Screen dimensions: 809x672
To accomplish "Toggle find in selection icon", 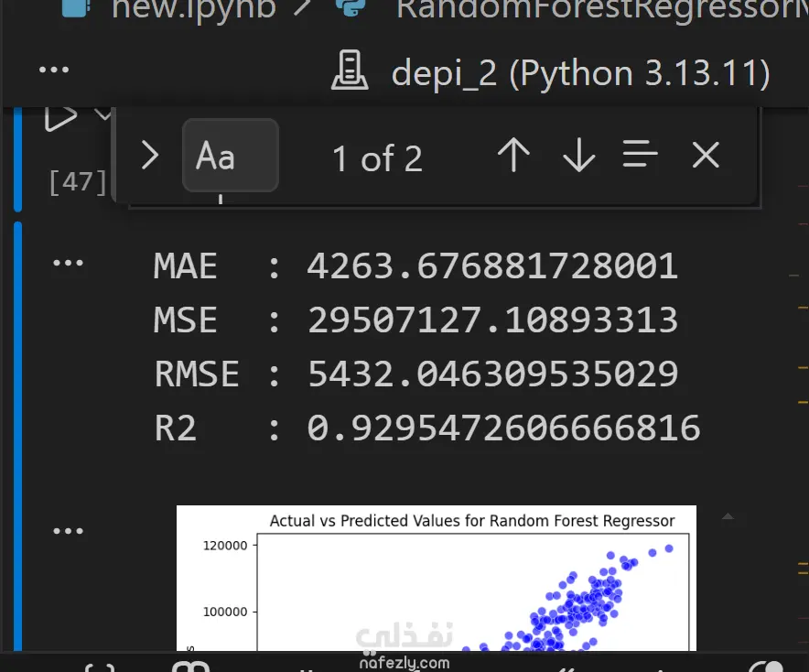I will coord(640,154).
